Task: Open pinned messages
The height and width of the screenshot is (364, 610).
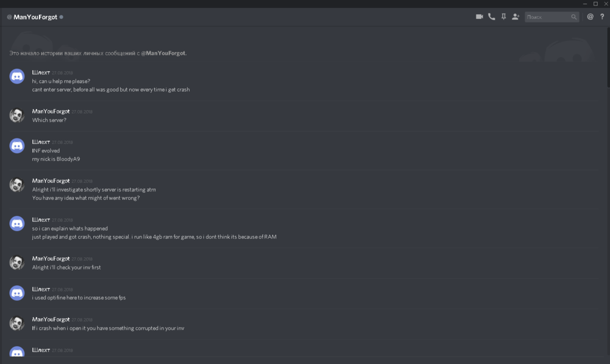Action: pyautogui.click(x=503, y=17)
